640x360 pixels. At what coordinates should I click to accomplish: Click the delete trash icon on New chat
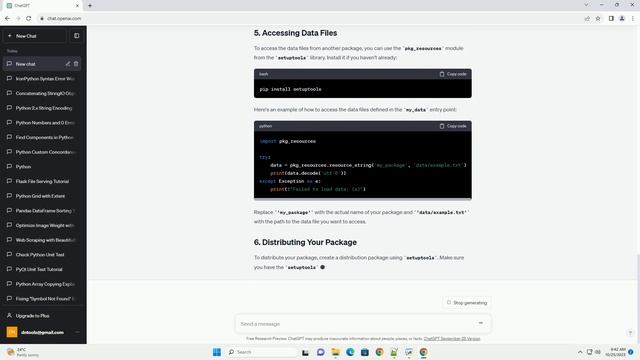point(76,64)
